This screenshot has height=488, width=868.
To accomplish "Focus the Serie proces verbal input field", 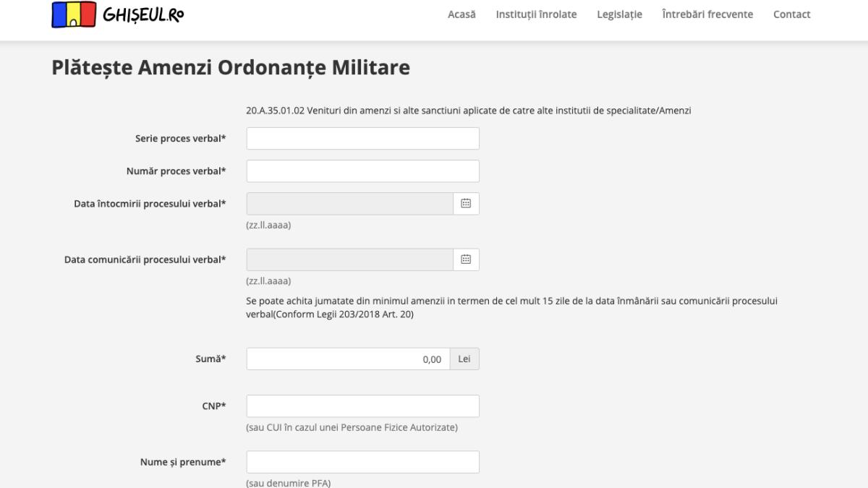I will click(x=362, y=139).
